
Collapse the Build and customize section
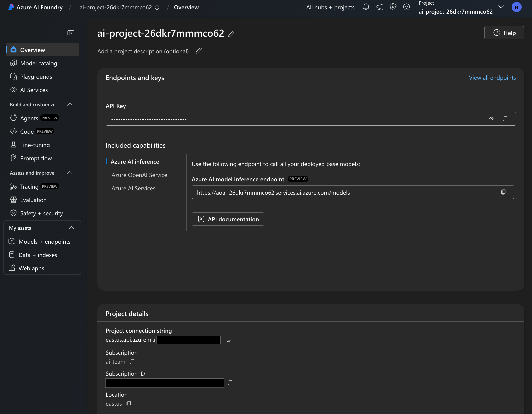70,104
